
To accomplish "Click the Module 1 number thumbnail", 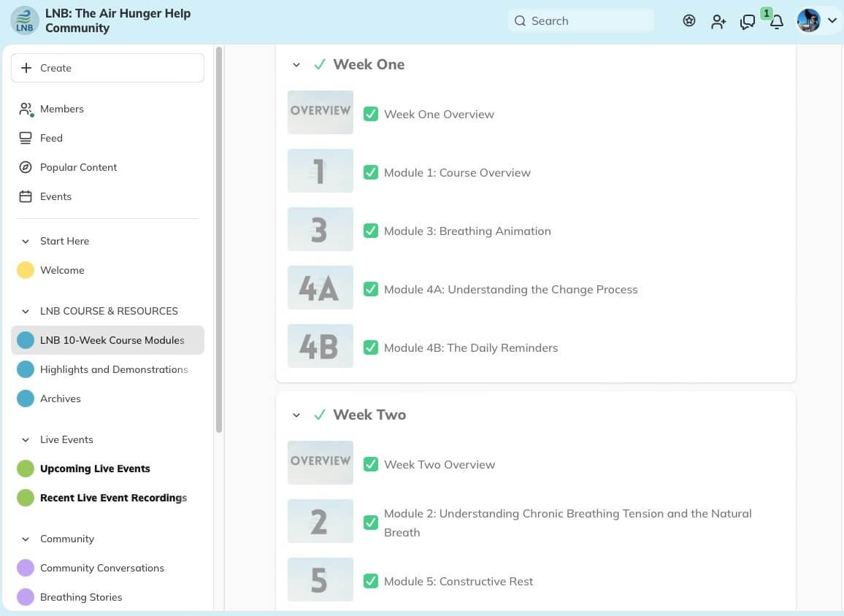I will [x=321, y=171].
